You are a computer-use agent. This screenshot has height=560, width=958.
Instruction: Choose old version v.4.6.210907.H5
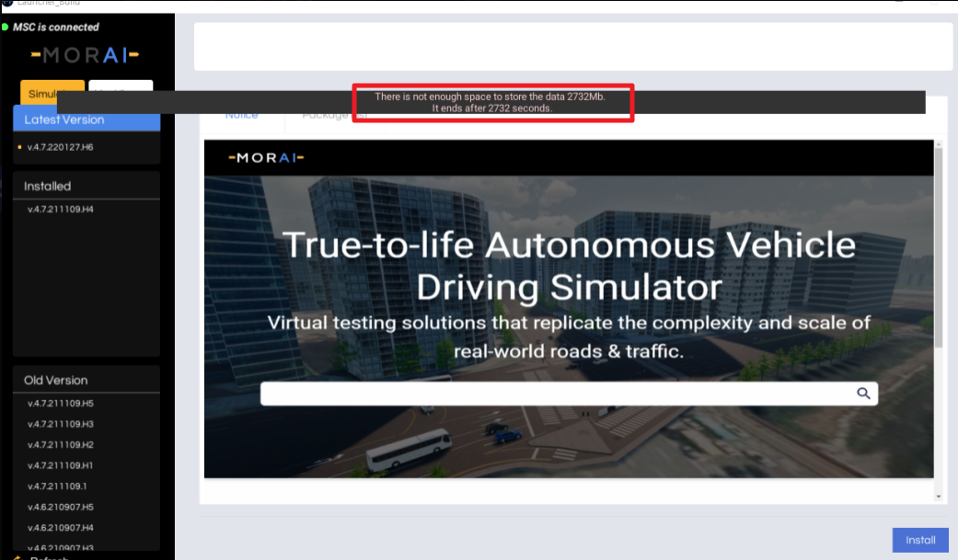click(x=61, y=507)
